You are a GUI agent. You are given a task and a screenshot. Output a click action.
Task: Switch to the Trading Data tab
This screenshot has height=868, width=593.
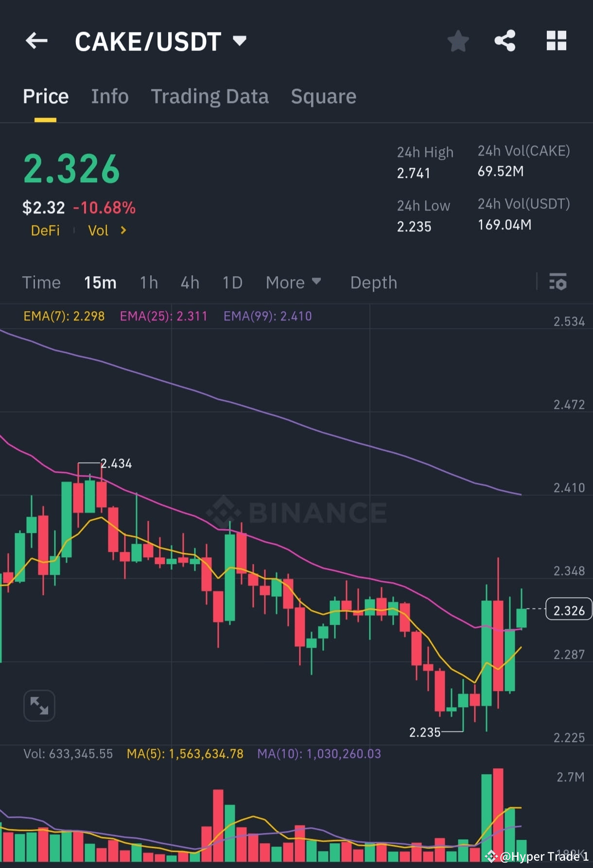pos(210,96)
